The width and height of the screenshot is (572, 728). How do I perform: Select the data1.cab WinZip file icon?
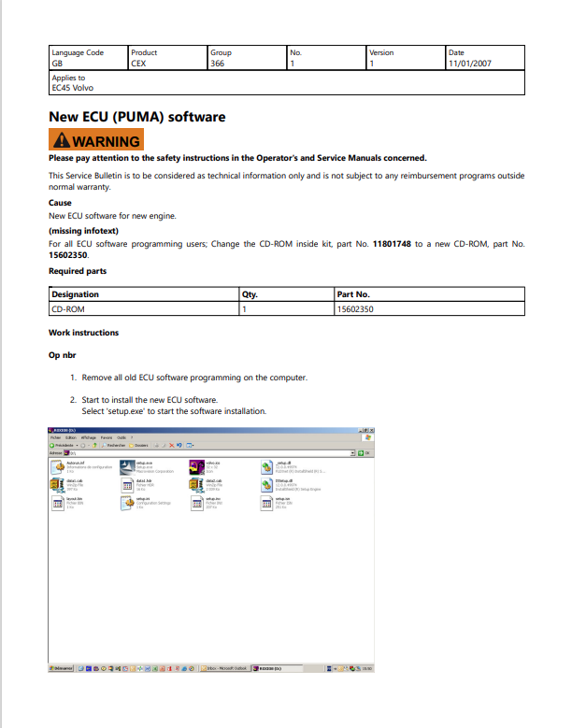coord(58,485)
